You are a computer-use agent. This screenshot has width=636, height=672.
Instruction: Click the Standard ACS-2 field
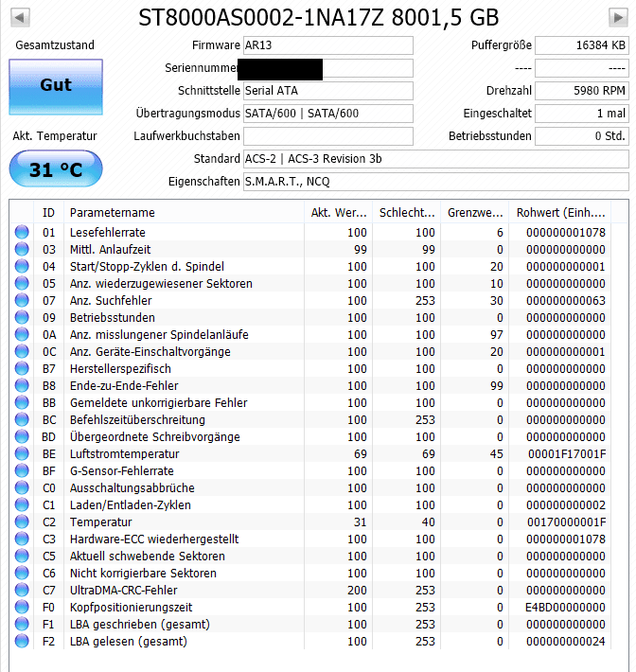436,159
